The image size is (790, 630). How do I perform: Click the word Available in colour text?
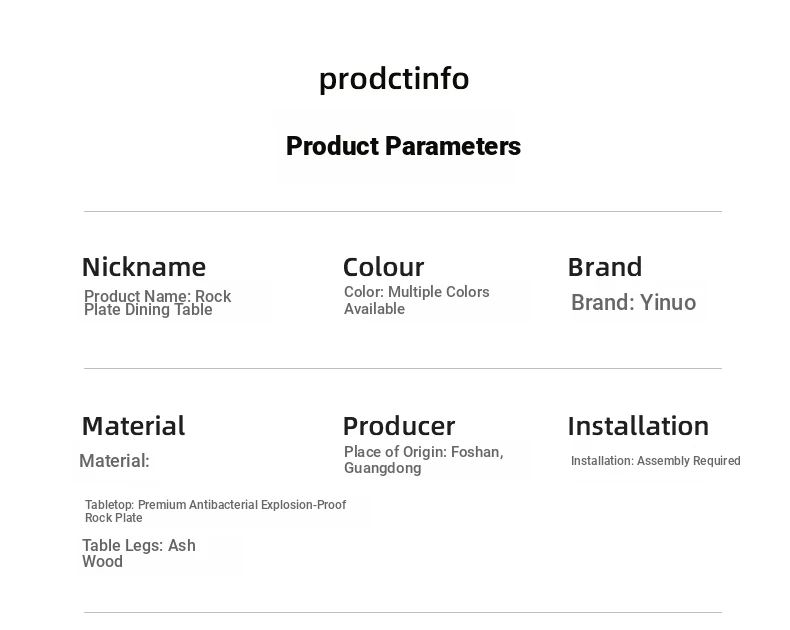[x=374, y=309]
